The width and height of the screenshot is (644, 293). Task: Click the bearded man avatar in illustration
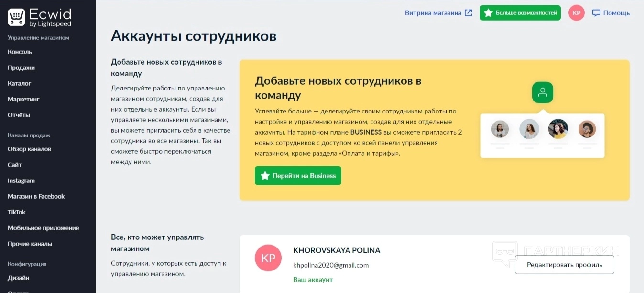click(x=587, y=129)
